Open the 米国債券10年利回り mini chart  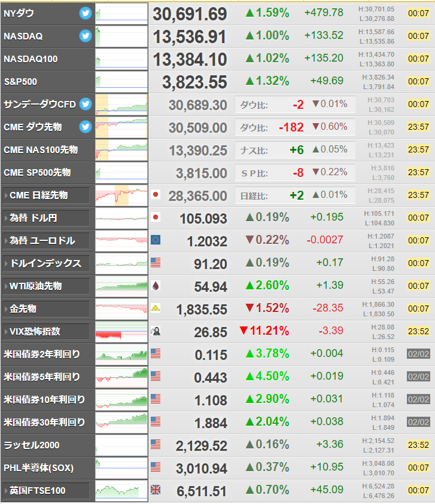[x=121, y=400]
